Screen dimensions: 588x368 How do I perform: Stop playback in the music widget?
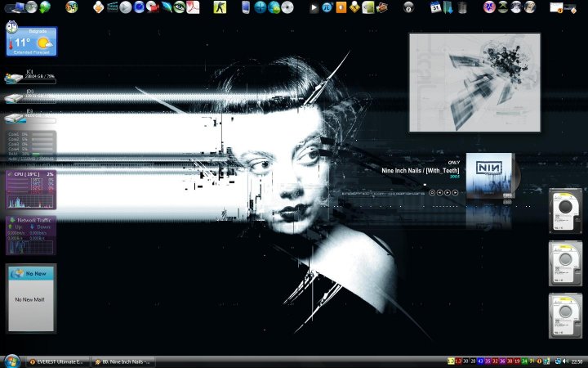(x=432, y=192)
